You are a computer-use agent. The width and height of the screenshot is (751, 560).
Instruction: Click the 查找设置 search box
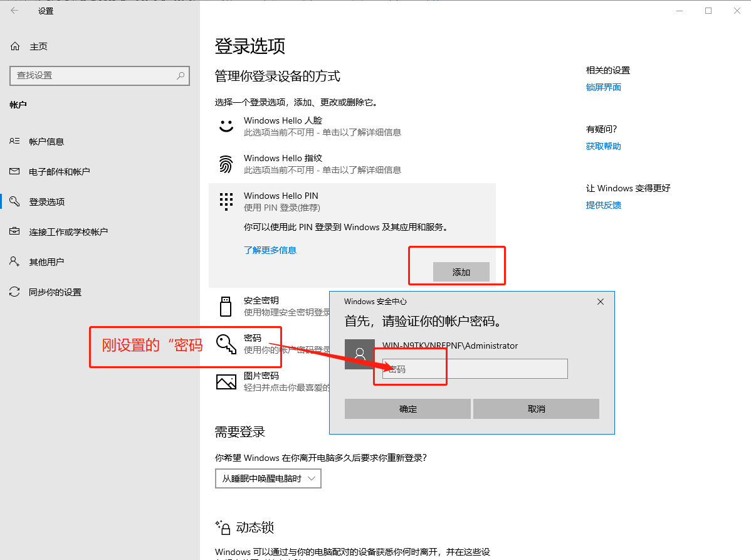coord(100,76)
